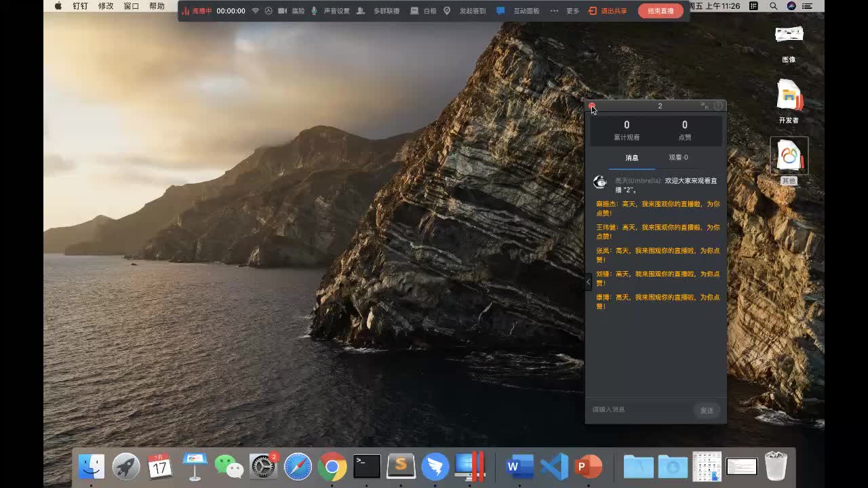Open Calendar from the Dock
Image resolution: width=868 pixels, height=488 pixels.
tap(160, 466)
